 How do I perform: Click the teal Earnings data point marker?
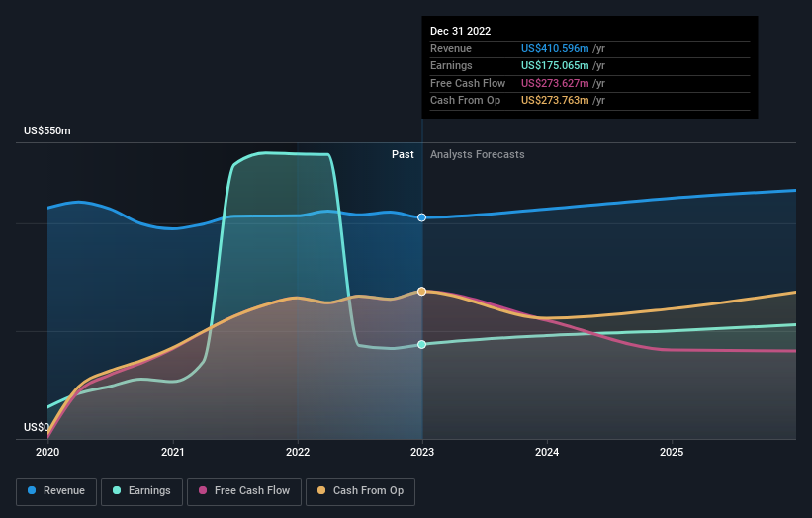[x=422, y=344]
